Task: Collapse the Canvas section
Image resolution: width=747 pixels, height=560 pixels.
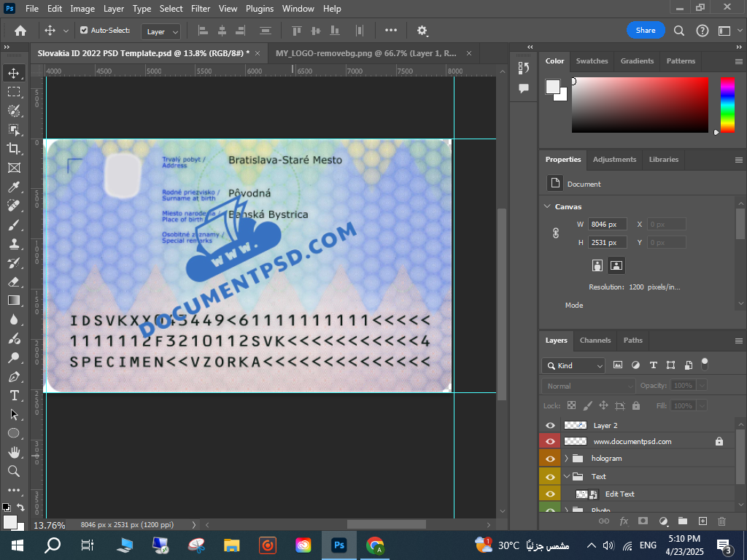Action: [x=547, y=206]
